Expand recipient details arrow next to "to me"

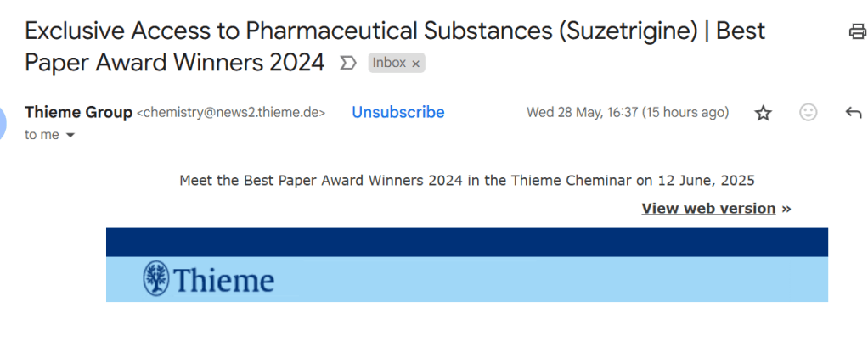[70, 136]
